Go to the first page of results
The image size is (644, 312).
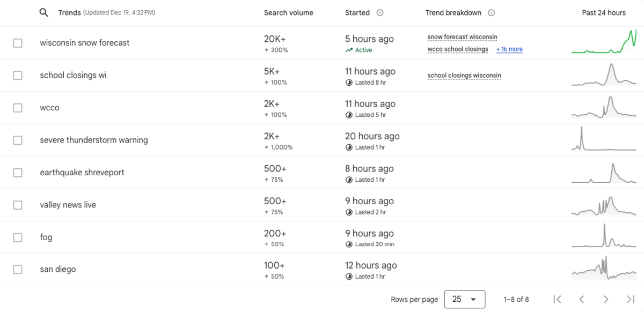point(557,299)
